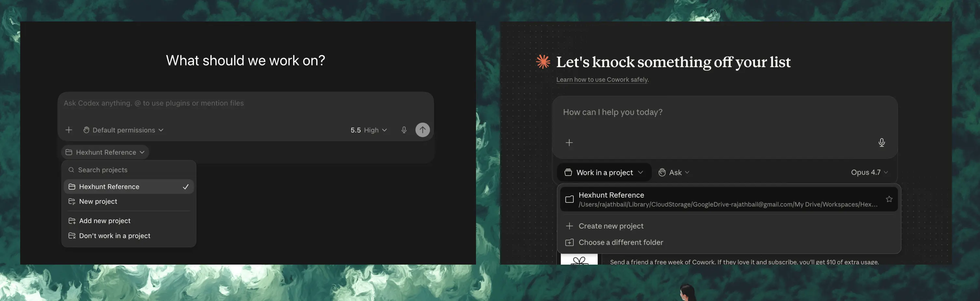Collapse the Hexhunt Reference project dropdown

pos(105,152)
